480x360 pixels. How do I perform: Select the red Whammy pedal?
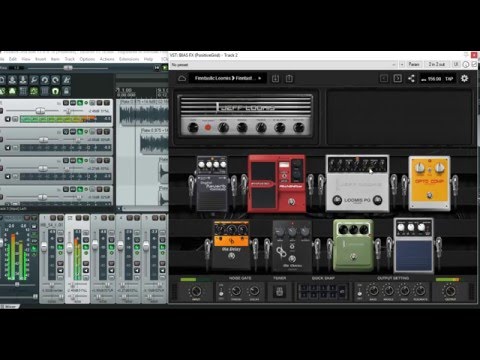tap(277, 183)
